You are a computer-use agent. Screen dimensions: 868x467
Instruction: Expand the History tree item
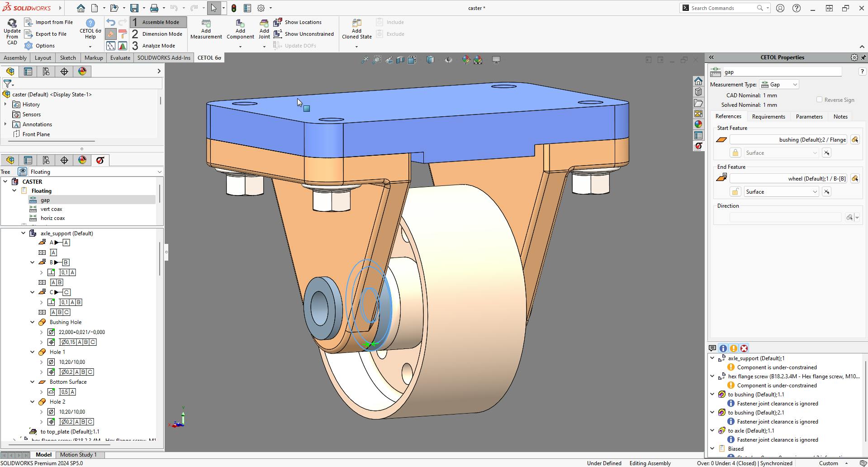click(5, 104)
